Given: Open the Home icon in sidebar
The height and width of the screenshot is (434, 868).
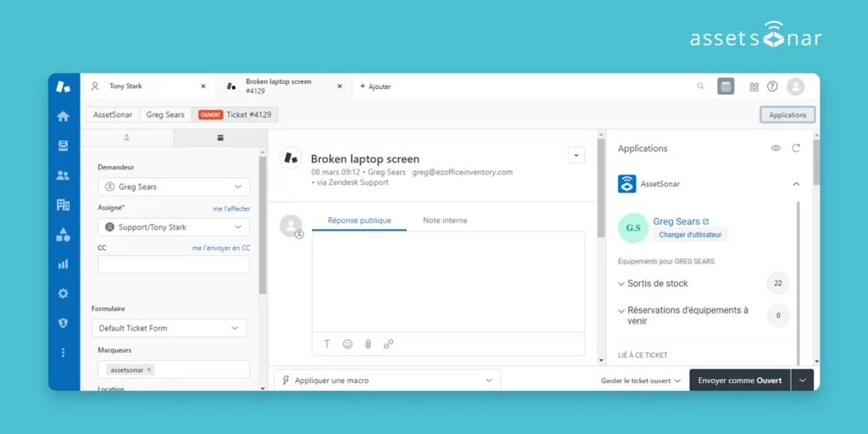Looking at the screenshot, I should coord(63,116).
